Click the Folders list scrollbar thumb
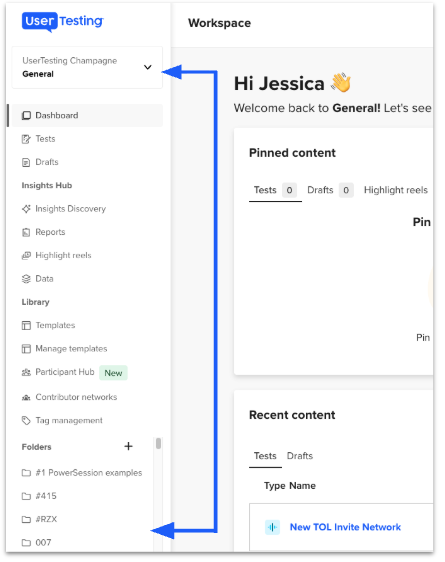This screenshot has width=445, height=562. (x=158, y=444)
